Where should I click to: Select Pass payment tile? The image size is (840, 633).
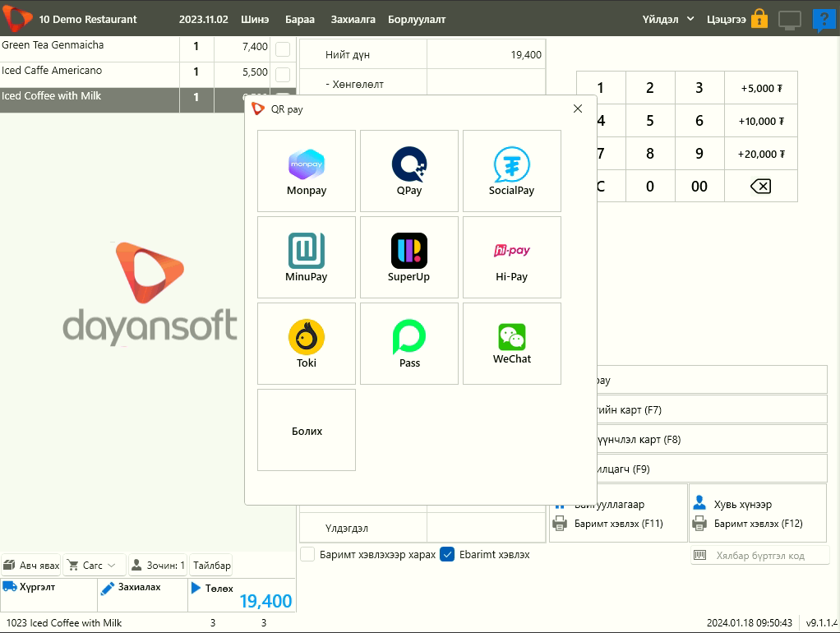[x=409, y=344]
